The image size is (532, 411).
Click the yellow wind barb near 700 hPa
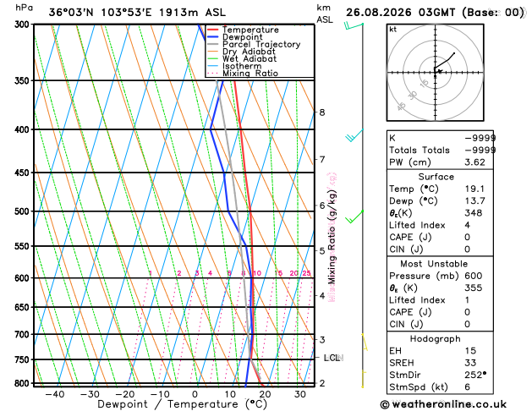[365, 342]
